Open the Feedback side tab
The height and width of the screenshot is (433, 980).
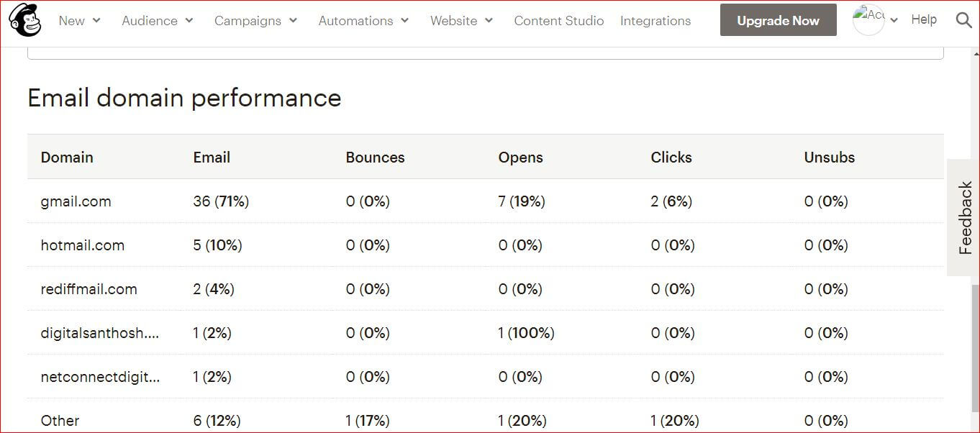tap(964, 218)
